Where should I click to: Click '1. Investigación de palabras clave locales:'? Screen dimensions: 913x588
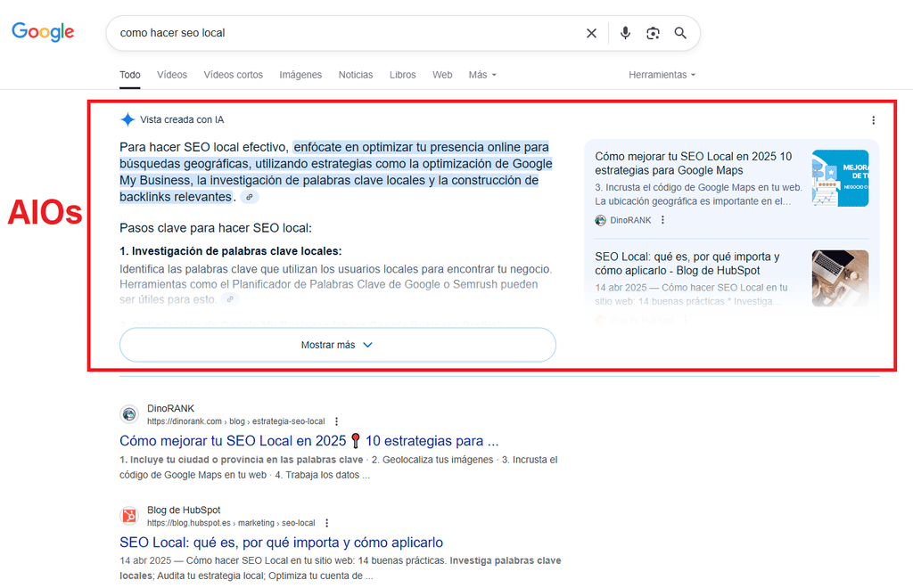[x=231, y=251]
